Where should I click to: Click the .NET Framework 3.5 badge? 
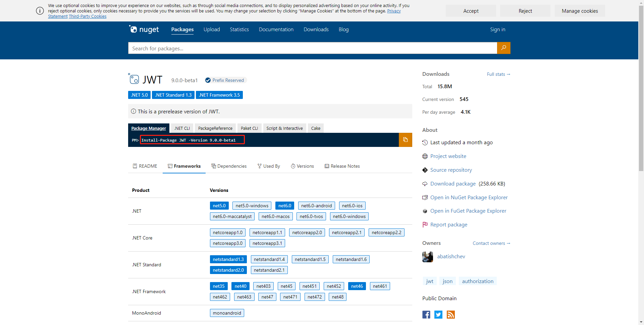(x=219, y=95)
